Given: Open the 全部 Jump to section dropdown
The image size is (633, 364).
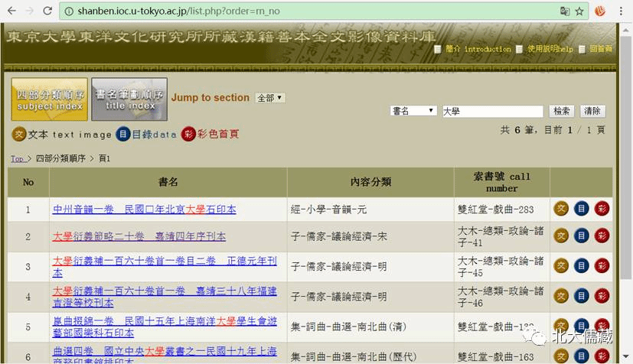Looking at the screenshot, I should 270,98.
